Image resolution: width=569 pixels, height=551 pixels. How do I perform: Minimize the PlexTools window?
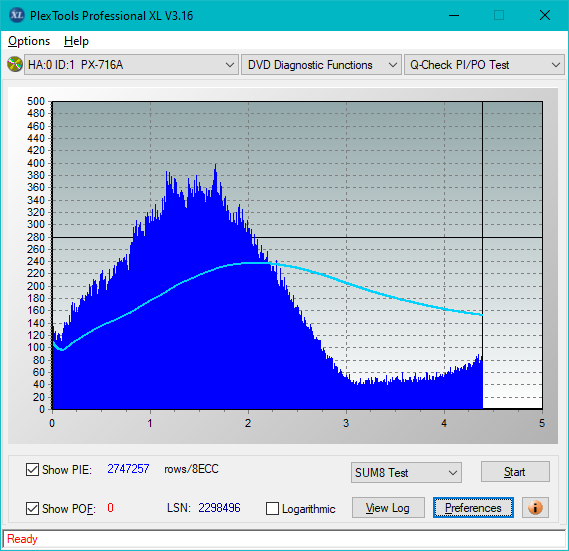pos(454,15)
